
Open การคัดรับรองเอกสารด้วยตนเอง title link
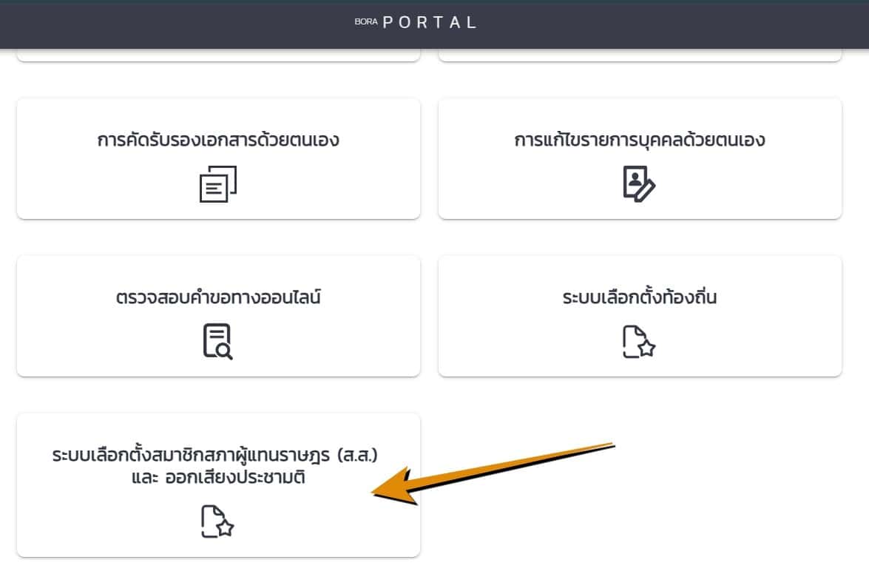(217, 140)
